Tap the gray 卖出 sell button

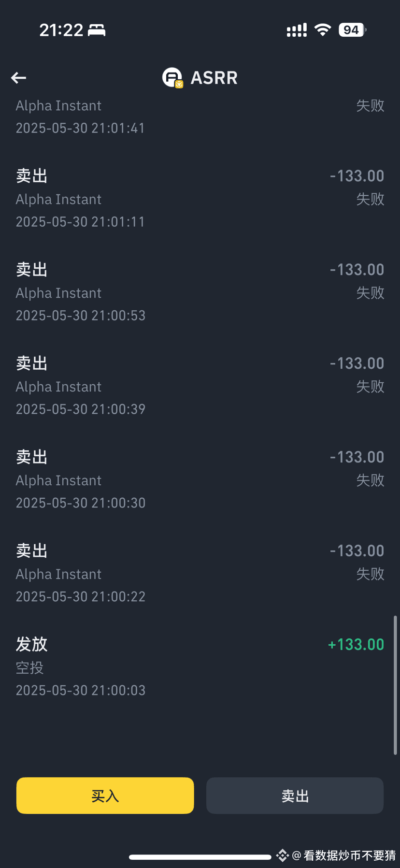[x=295, y=796]
